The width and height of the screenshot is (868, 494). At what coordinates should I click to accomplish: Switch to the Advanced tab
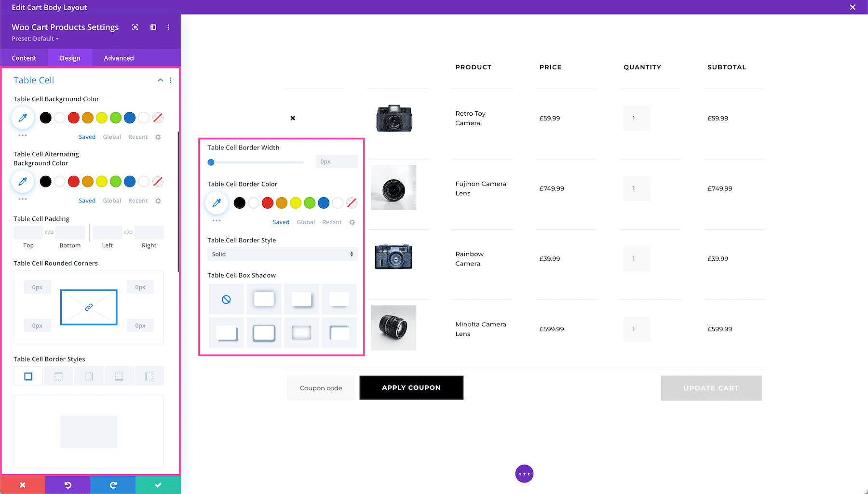pyautogui.click(x=118, y=58)
